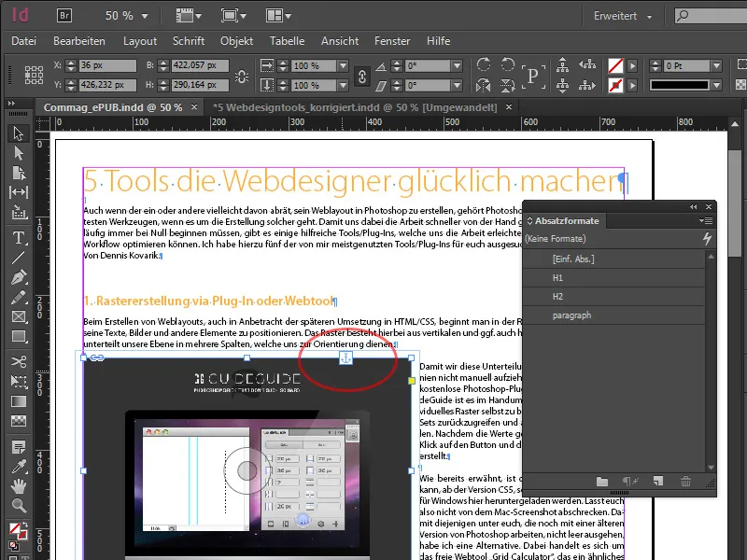Pick the Scissors tool
This screenshot has height=560, width=747.
[21, 362]
